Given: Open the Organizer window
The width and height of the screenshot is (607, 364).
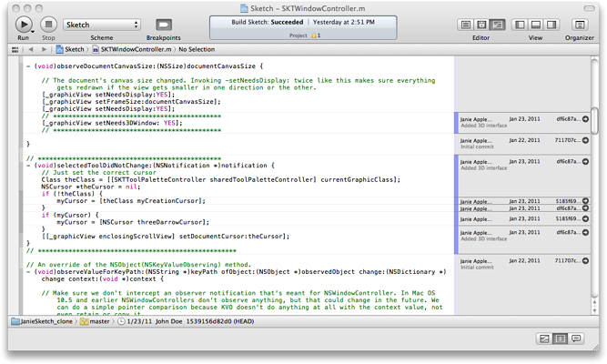Looking at the screenshot, I should (x=580, y=25).
